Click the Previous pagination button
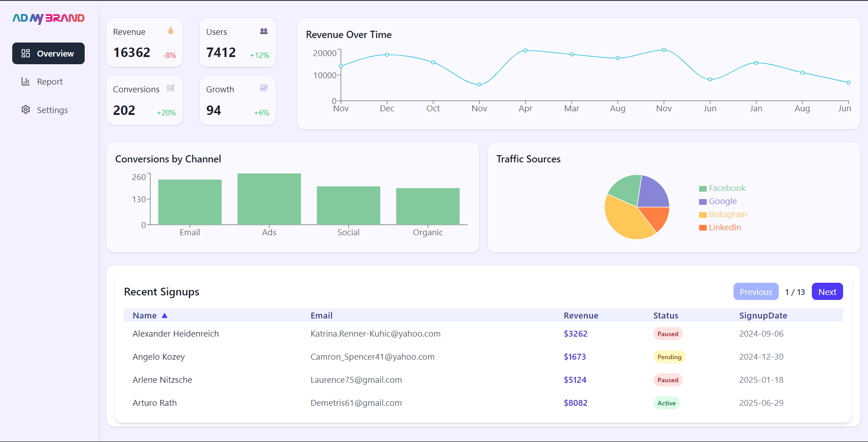Screen dimensions: 868x442 (x=756, y=292)
